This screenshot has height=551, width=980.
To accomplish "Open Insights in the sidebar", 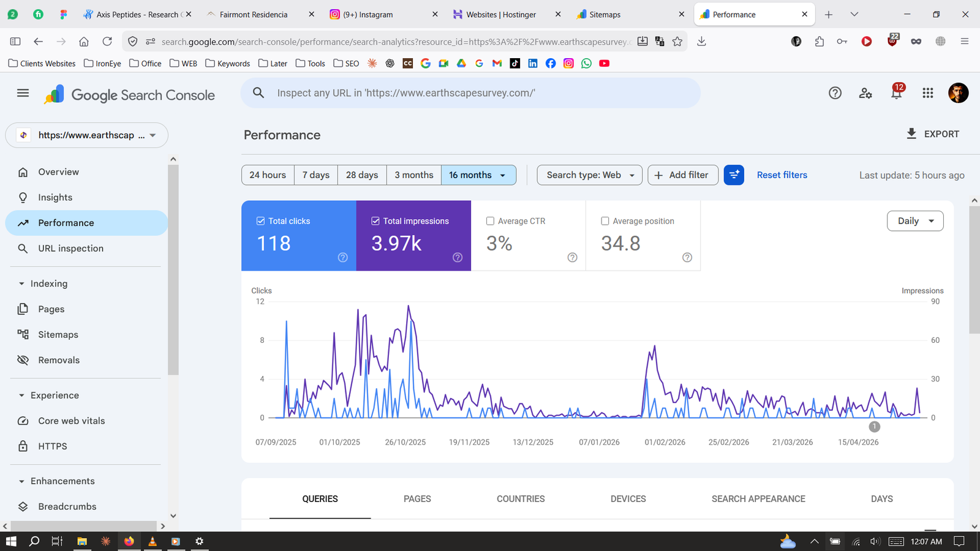I will coord(86,198).
